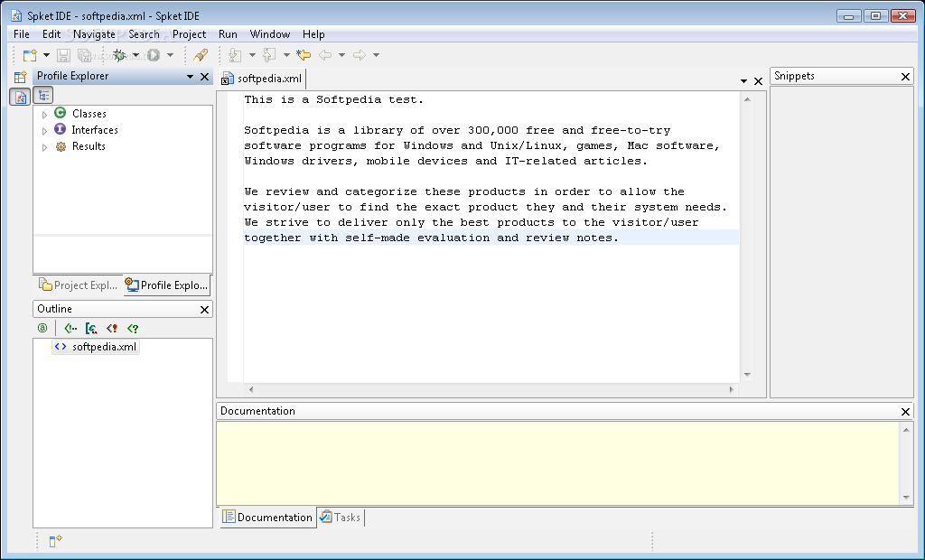925x560 pixels.
Task: Close the Snippets panel
Action: pos(905,77)
